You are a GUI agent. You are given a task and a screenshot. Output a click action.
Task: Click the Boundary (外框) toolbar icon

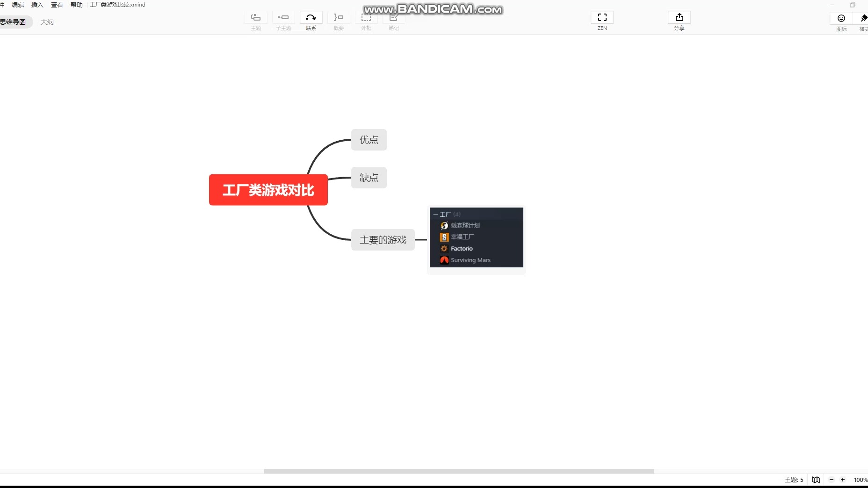click(366, 17)
